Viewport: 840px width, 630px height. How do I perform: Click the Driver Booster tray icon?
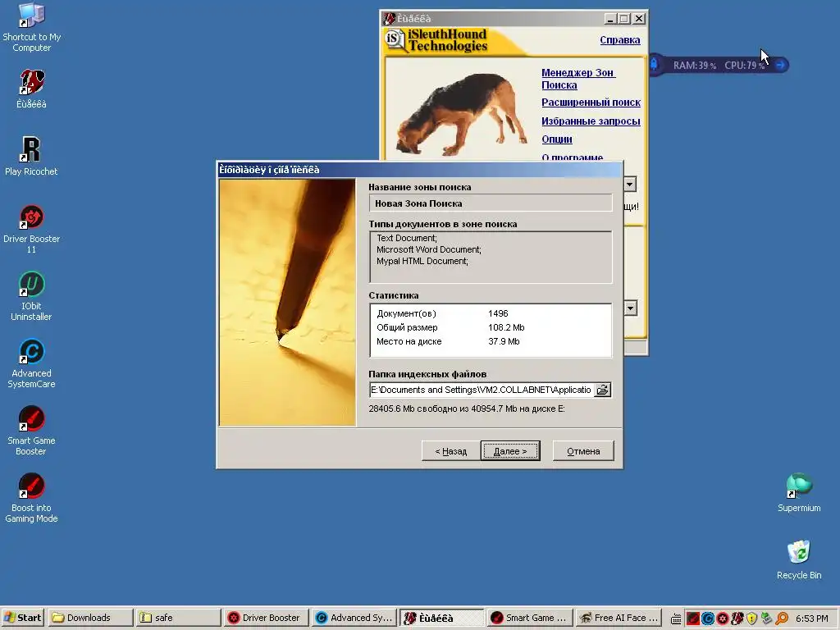tap(723, 619)
